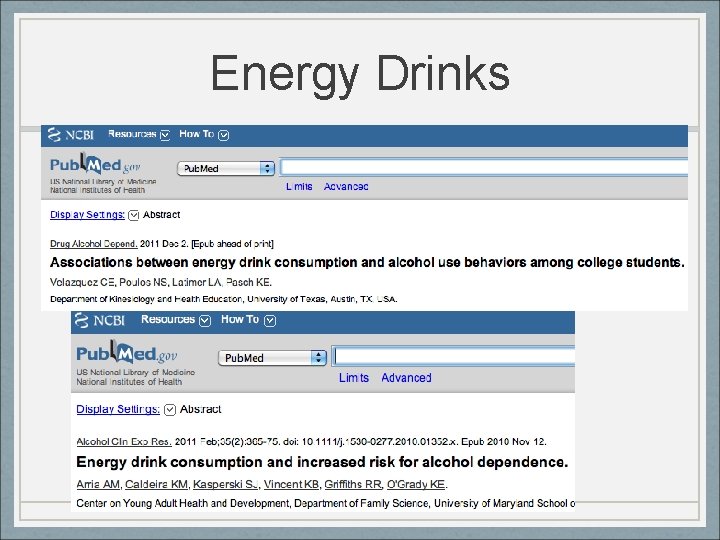Screen dimensions: 720x540
Task: Click author link Griffiths RR
Action: 353,484
